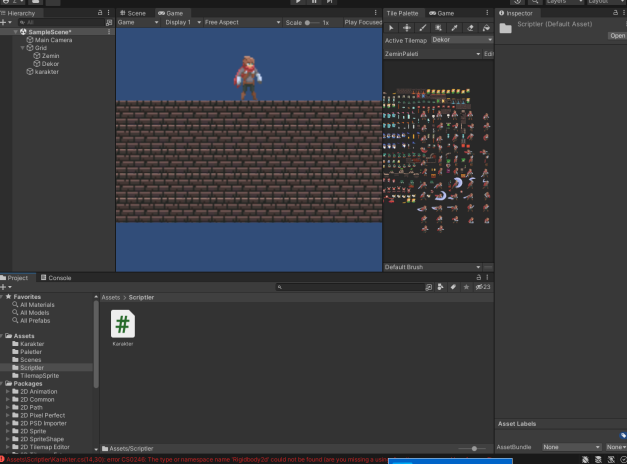The image size is (627, 464).
Task: Click the Hierarchy search scene picker icon
Action: coord(109,22)
